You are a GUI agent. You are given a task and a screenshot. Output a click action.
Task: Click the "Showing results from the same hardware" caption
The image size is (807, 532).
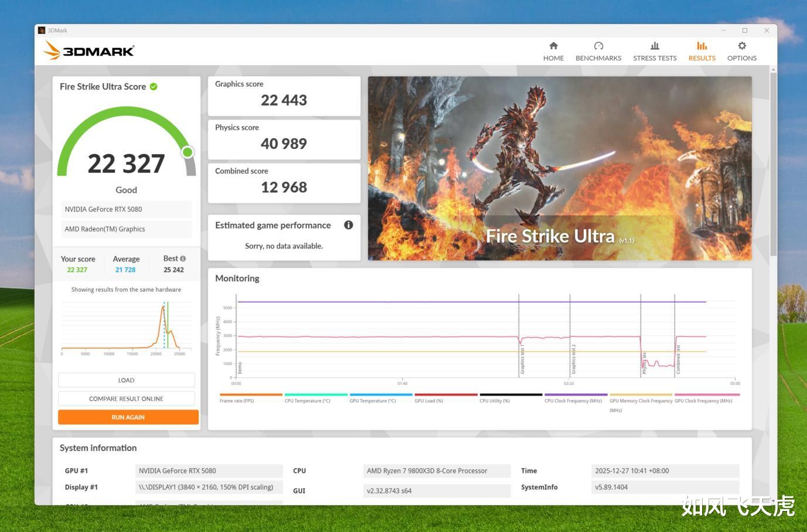(x=126, y=289)
